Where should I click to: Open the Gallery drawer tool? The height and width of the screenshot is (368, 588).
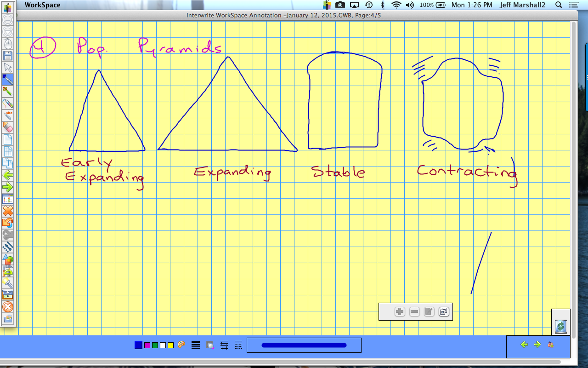pos(8,295)
